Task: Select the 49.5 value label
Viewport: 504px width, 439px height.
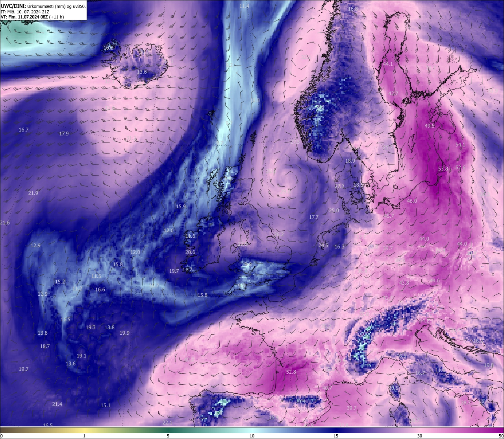Action: click(430, 126)
